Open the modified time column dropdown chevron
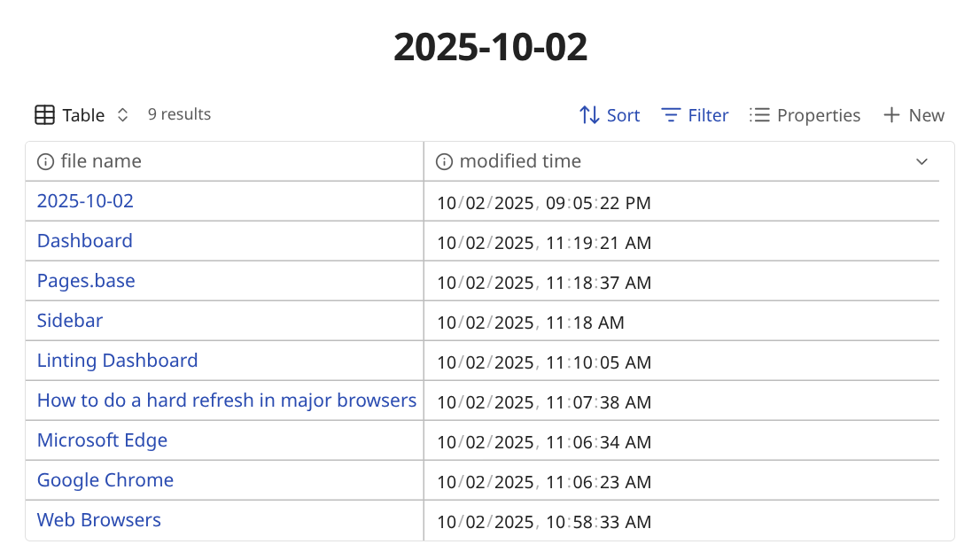 (x=921, y=161)
